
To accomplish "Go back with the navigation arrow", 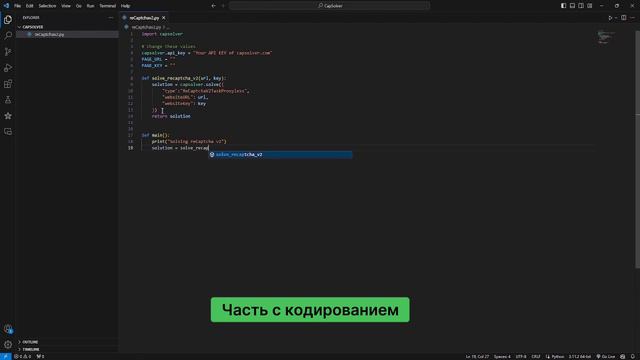I will pos(213,6).
